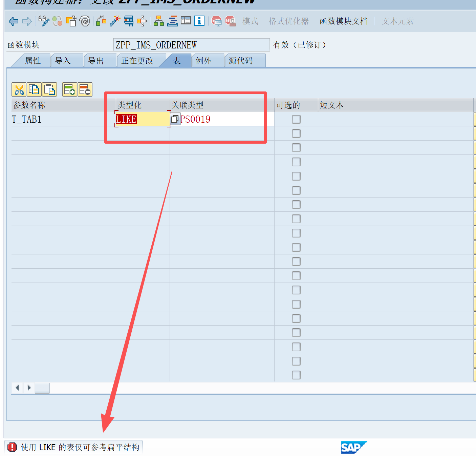This screenshot has width=476, height=456.
Task: Switch to the 属性 tab
Action: (x=33, y=61)
